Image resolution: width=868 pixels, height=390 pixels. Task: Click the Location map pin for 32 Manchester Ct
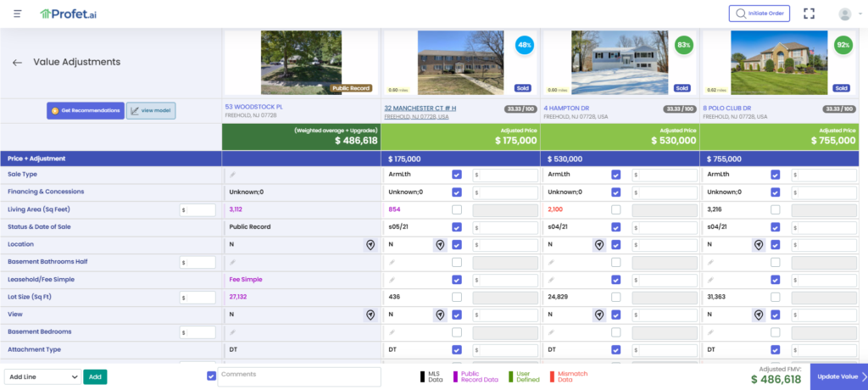[x=440, y=244]
